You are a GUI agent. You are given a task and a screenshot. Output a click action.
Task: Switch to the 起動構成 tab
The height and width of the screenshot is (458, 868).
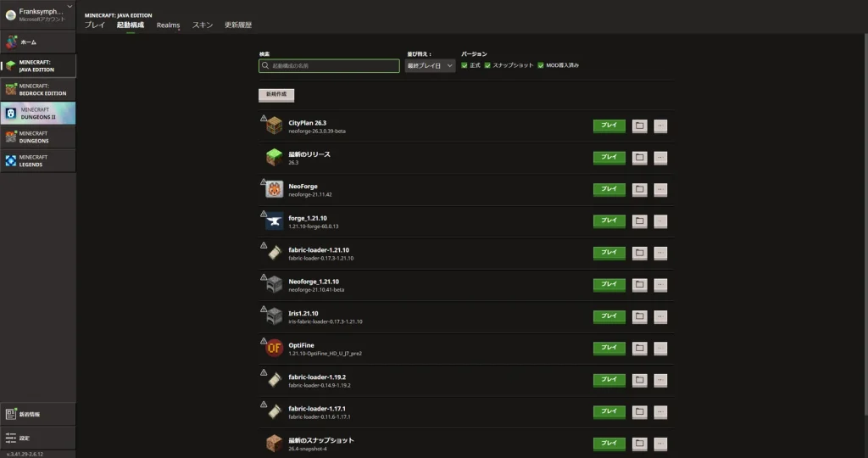130,25
